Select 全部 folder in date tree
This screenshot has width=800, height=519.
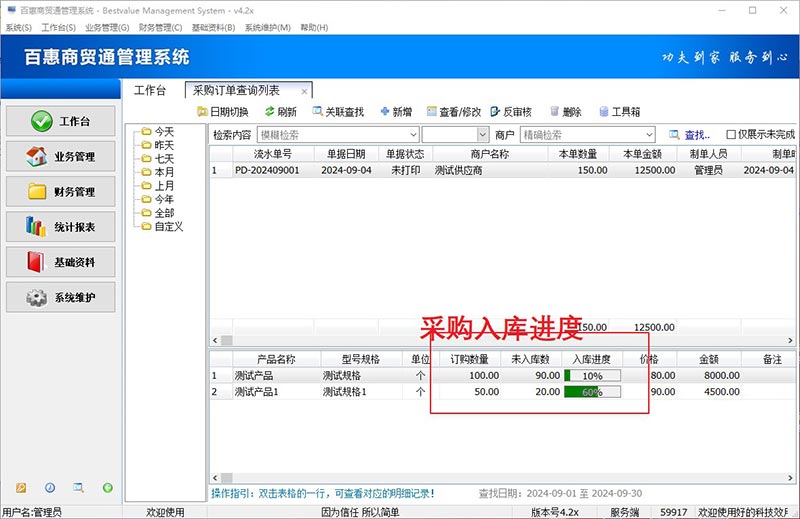click(x=158, y=213)
